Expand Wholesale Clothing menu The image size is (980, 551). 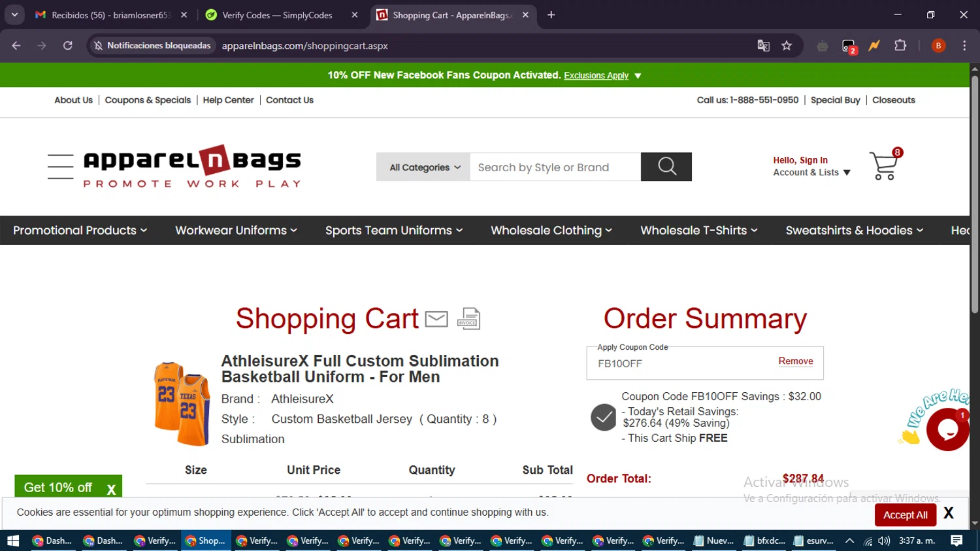pyautogui.click(x=551, y=230)
